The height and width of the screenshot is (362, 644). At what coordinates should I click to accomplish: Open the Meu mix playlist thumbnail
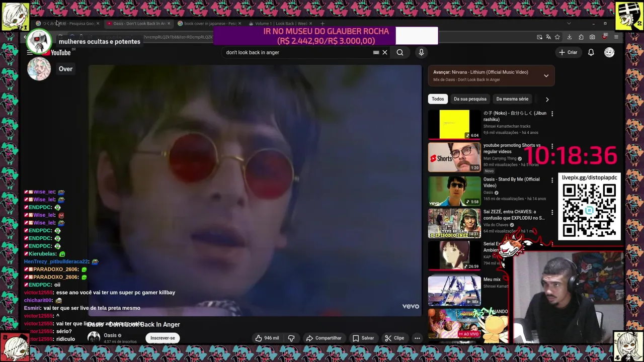pos(454,290)
